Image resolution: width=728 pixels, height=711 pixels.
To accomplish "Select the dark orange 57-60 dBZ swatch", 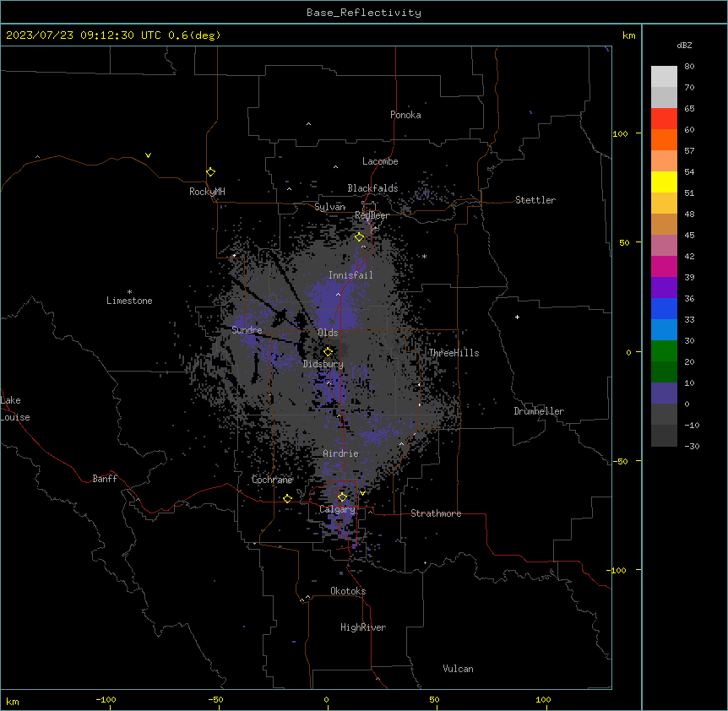I will [x=664, y=139].
